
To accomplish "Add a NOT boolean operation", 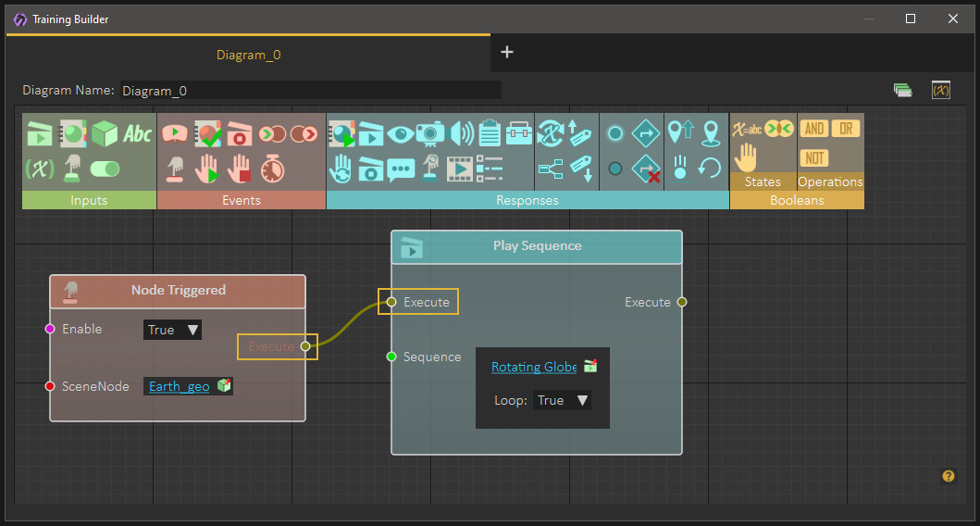I will coord(813,157).
